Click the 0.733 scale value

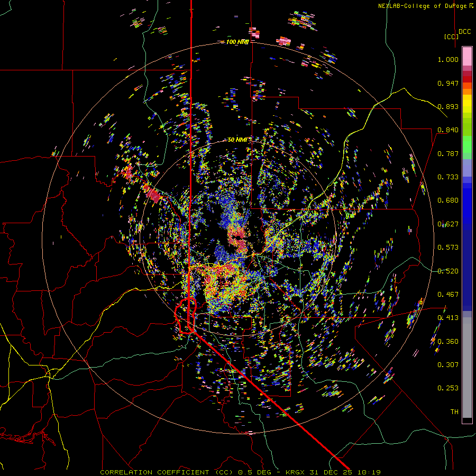[448, 177]
